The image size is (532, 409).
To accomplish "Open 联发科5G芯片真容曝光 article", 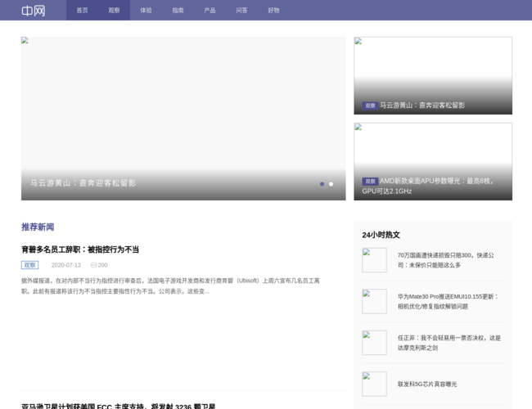I will point(427,384).
